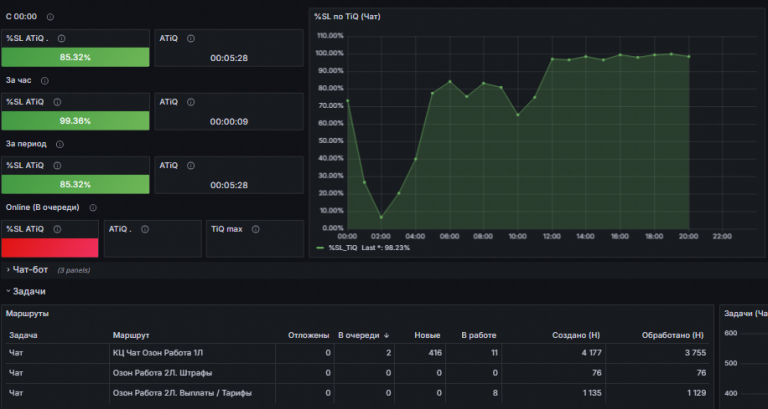Click the info icon next to "За час"
768x409 pixels.
pos(45,80)
